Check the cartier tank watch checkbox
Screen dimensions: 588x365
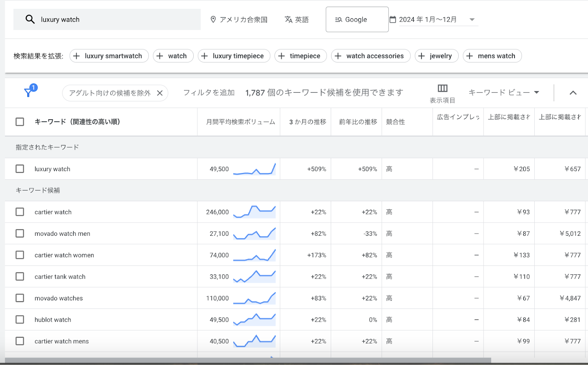(x=20, y=277)
